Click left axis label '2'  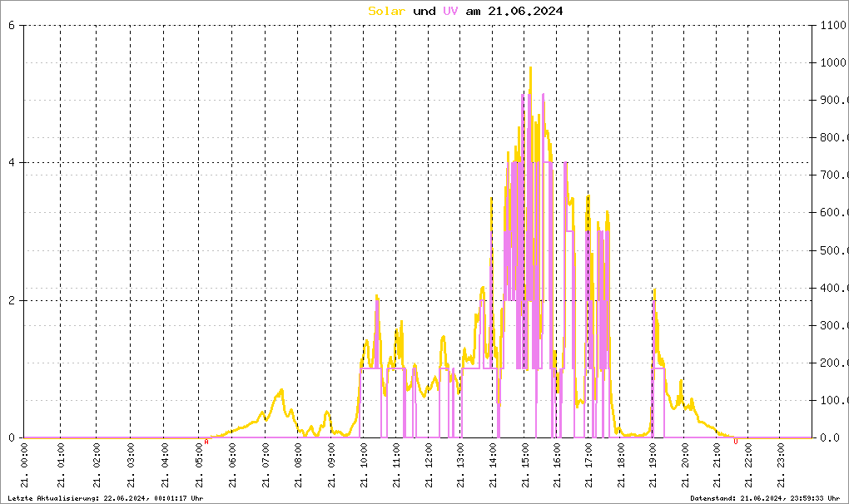(12, 301)
